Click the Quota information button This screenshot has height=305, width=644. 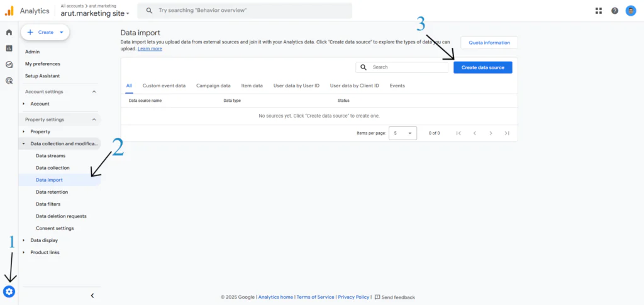pos(489,43)
